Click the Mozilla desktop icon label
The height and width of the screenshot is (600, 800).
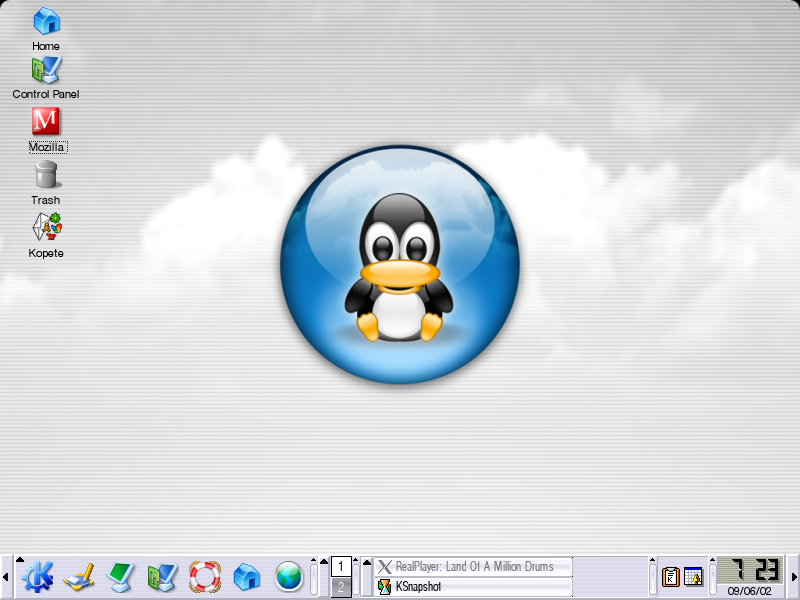47,147
